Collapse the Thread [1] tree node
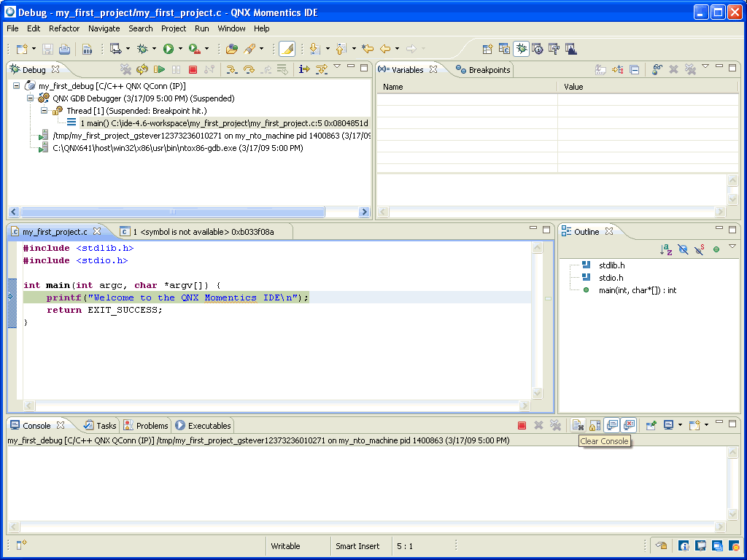Viewport: 747px width, 560px height. tap(42, 109)
